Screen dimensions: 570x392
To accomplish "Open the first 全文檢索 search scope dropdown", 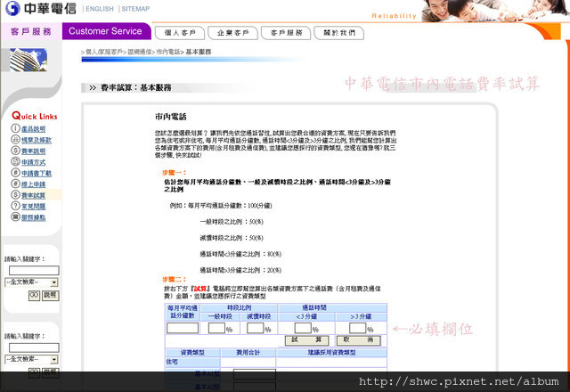I will point(32,282).
